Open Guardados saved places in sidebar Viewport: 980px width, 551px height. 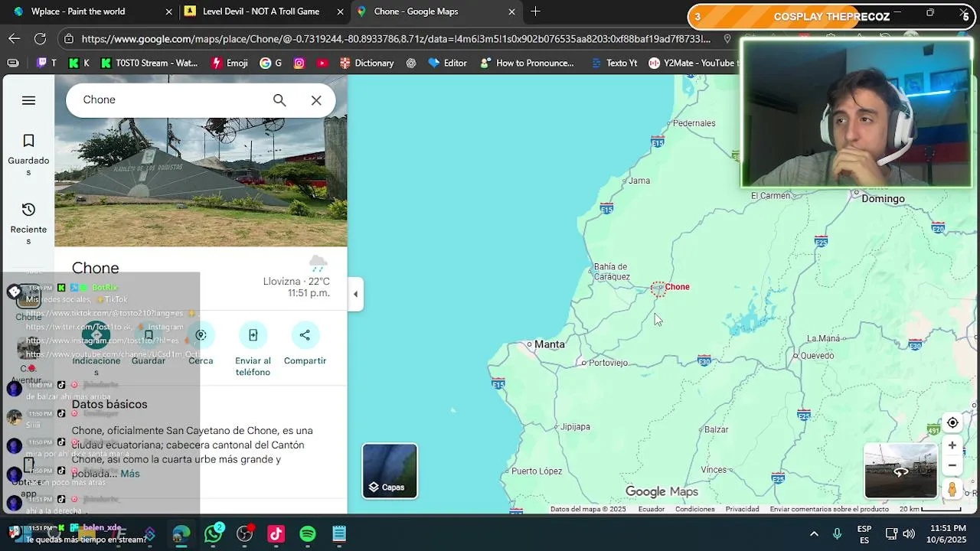[28, 155]
